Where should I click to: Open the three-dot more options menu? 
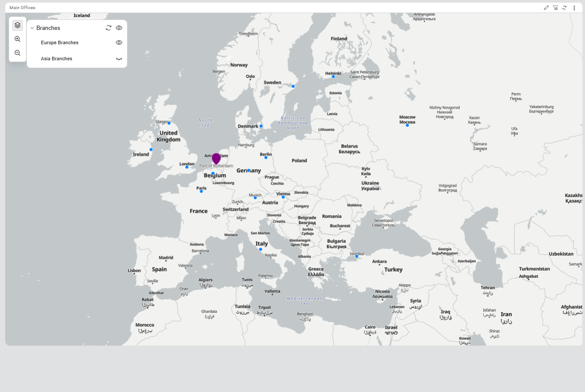(574, 8)
